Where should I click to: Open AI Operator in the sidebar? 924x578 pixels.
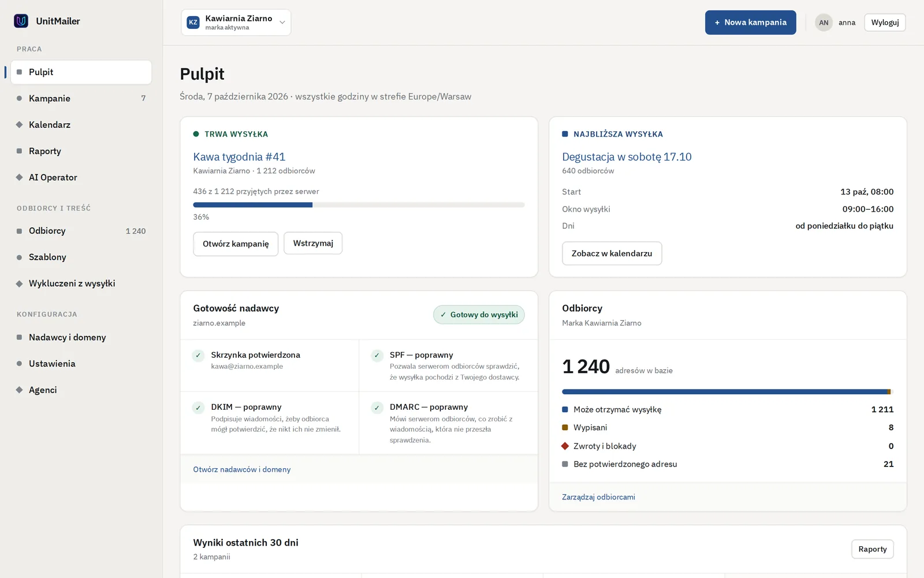click(x=81, y=177)
